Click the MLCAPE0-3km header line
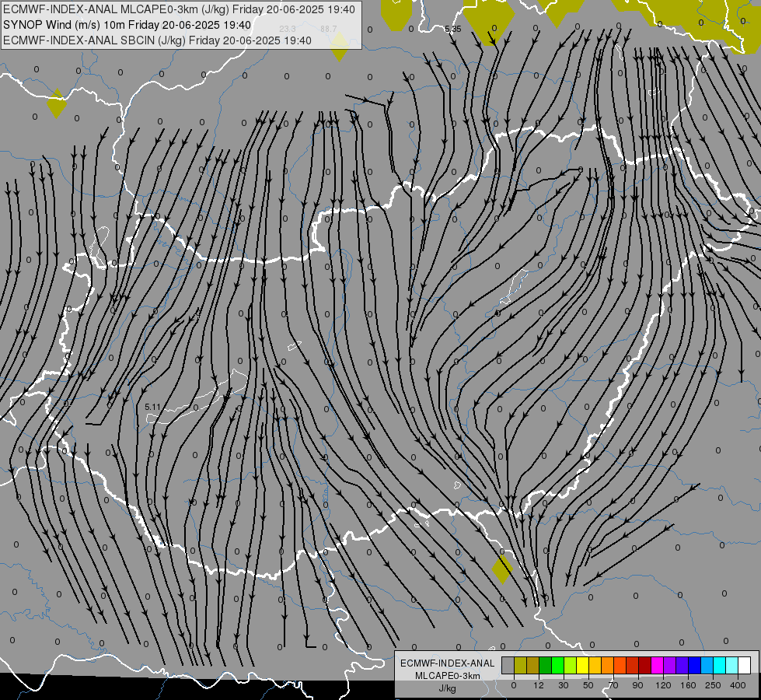The width and height of the screenshot is (761, 700). 179,9
